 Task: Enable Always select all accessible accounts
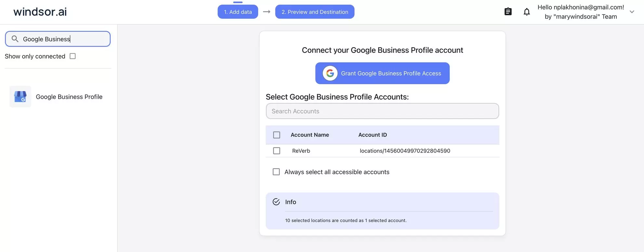pyautogui.click(x=276, y=172)
